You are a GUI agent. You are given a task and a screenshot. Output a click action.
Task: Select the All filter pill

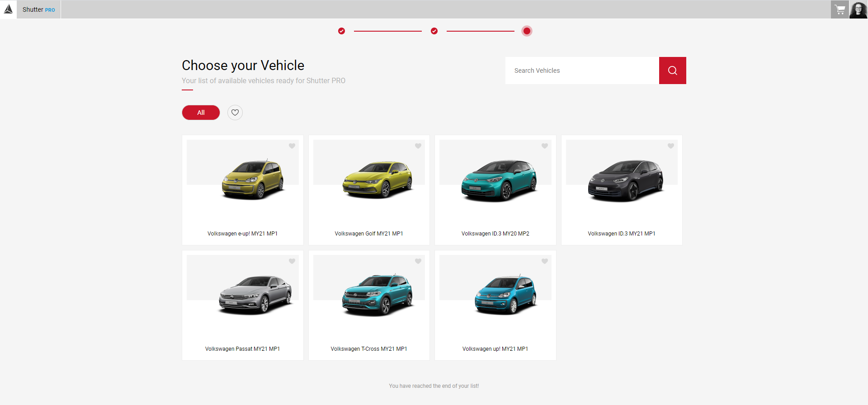201,113
